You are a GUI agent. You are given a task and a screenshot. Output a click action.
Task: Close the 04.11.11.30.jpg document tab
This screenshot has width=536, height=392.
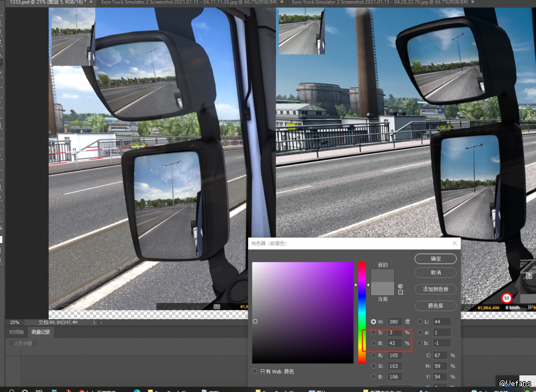tap(282, 2)
